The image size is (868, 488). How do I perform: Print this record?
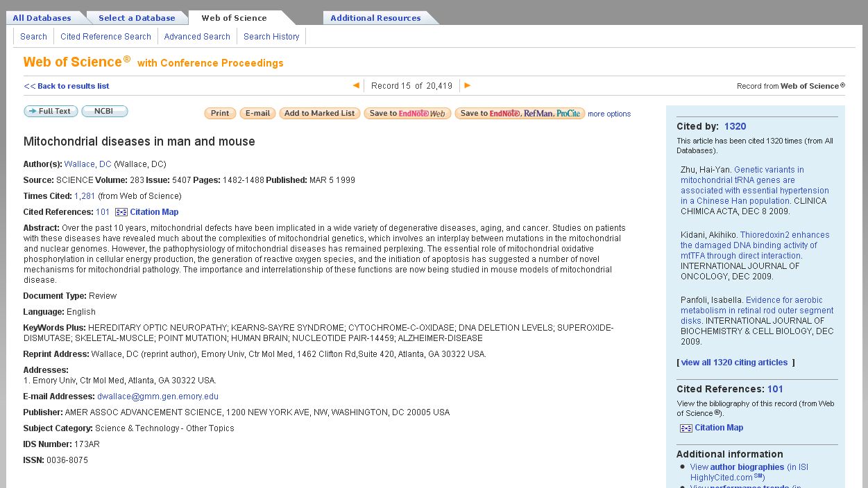tap(220, 114)
